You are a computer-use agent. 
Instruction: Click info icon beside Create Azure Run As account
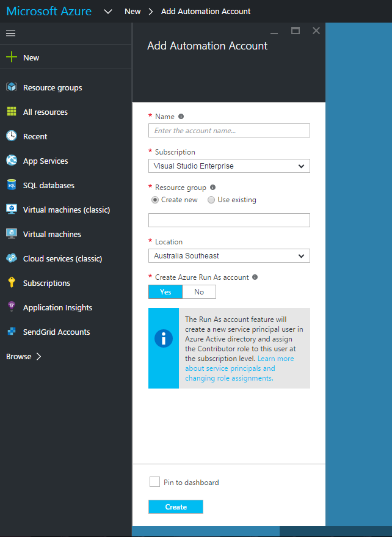click(255, 277)
